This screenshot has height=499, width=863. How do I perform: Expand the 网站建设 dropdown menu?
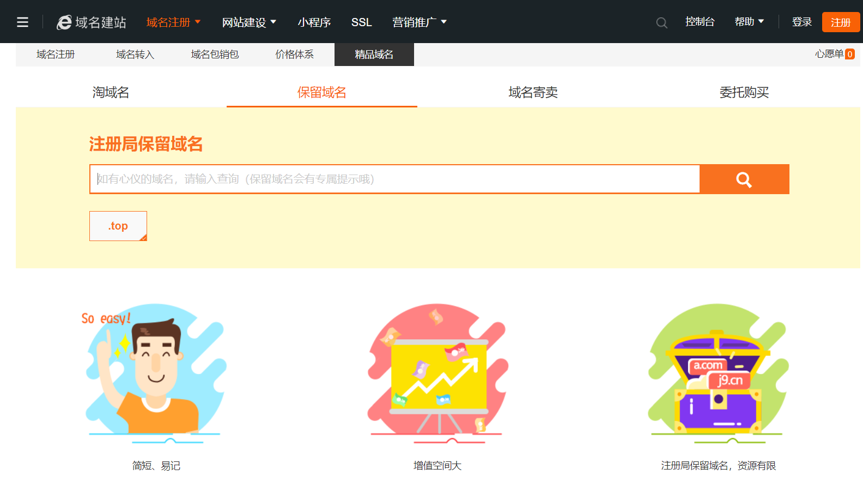click(249, 22)
